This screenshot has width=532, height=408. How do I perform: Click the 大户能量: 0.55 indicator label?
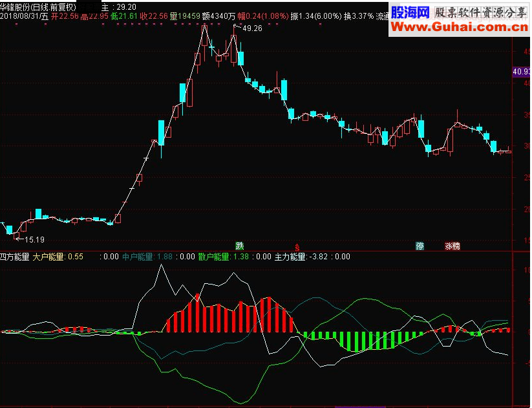[58, 257]
